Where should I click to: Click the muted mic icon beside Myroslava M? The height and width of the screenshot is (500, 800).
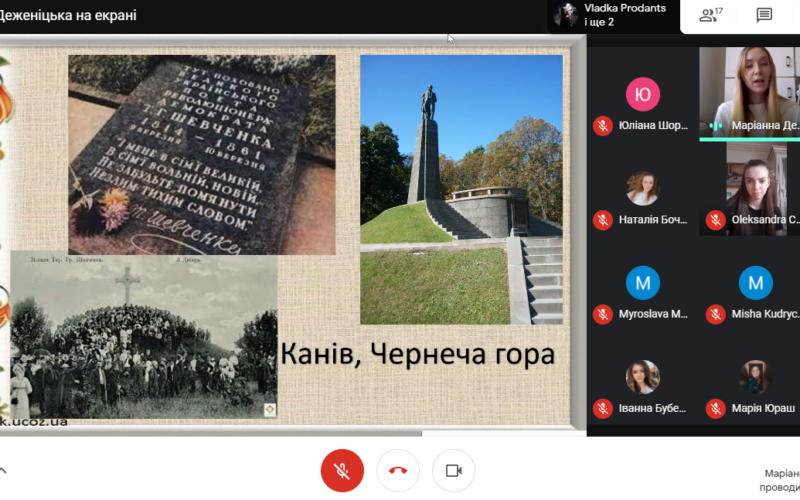[x=602, y=314]
